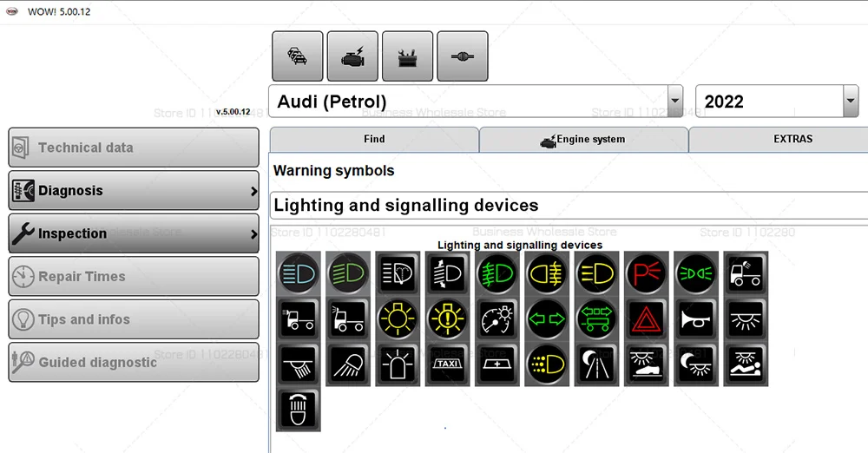Screen dimensions: 868x453
Task: Select the horn symbol
Action: (696, 319)
